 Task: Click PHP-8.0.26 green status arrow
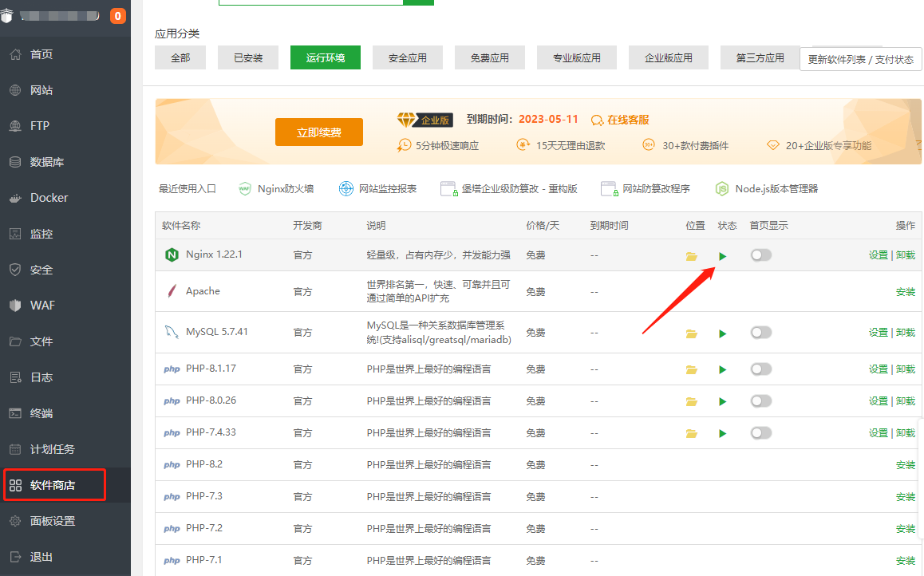722,401
